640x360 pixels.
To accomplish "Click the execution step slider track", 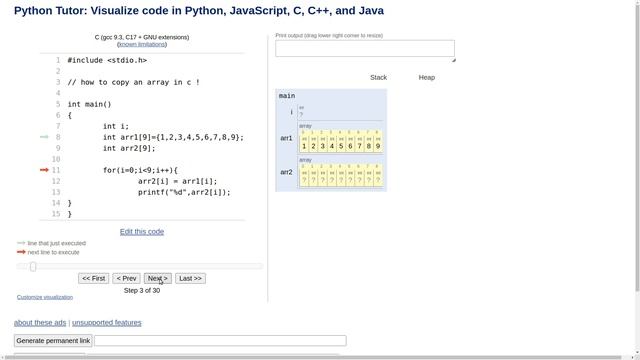I will click(x=140, y=267).
